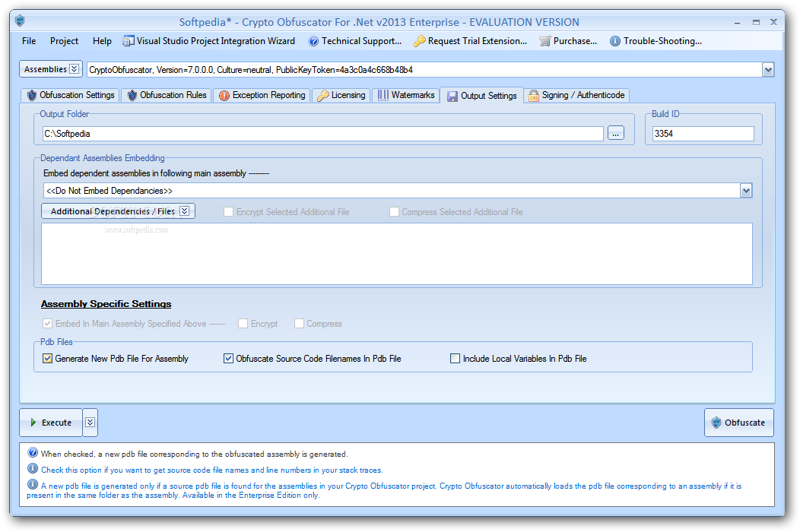Click the key icon on Licensing tab
Viewport: 800px width, 532px height.
coord(322,96)
